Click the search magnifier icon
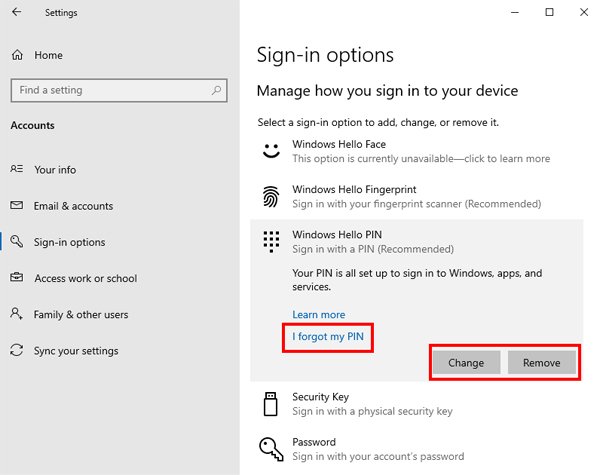This screenshot has height=475, width=600. coord(216,90)
